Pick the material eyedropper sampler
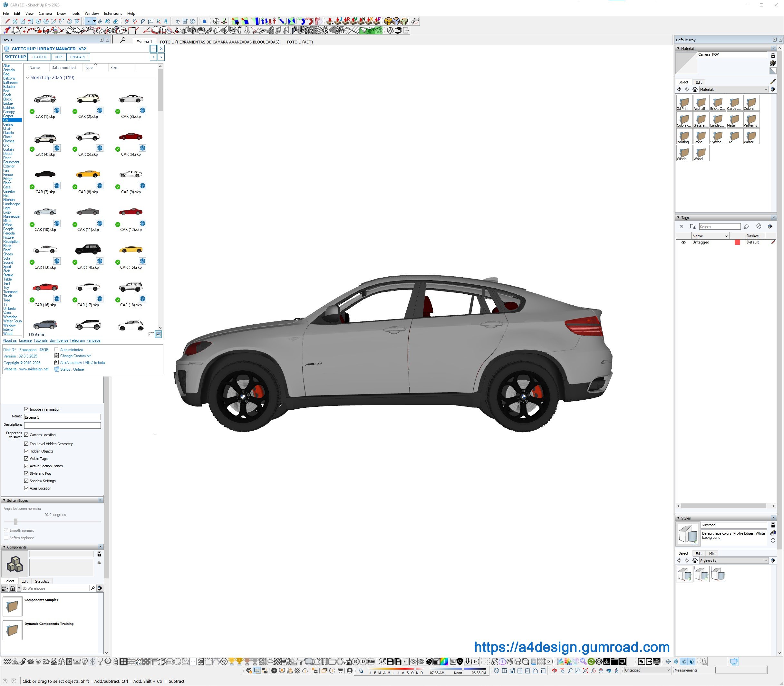The image size is (784, 686). (x=772, y=81)
